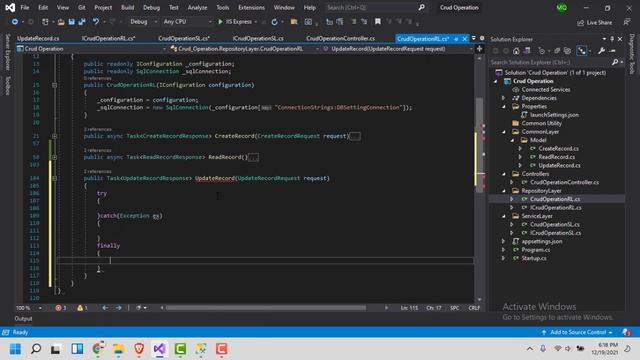Switch to ICrudOperationSL.cs tab
The width and height of the screenshot is (640, 360).
coord(258,38)
